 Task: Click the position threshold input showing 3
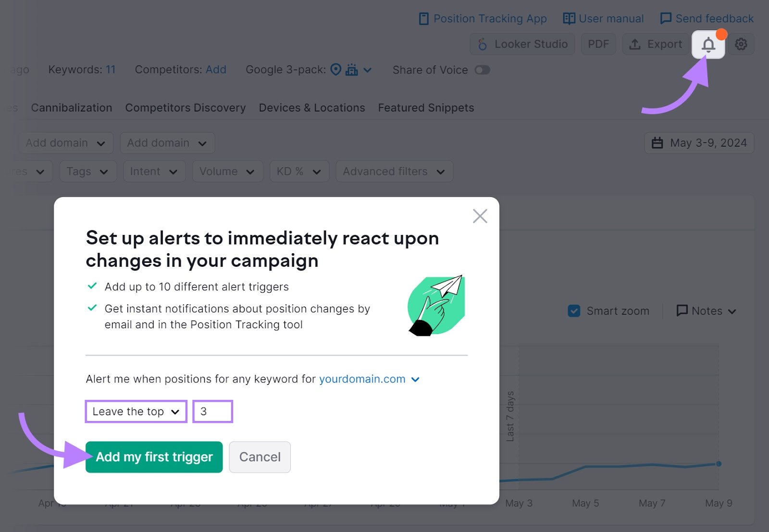click(212, 411)
